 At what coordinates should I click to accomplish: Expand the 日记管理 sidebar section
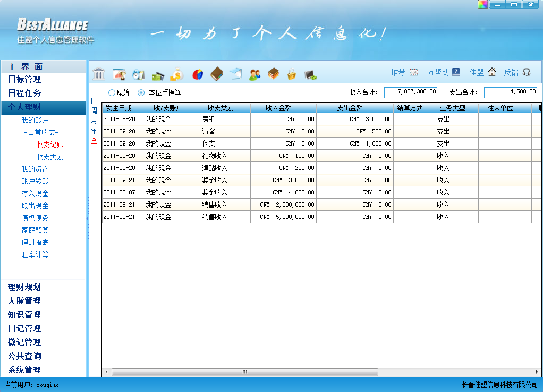(24, 329)
